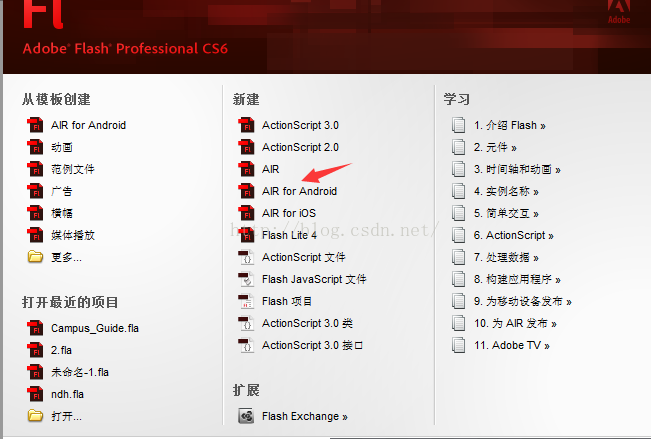
Task: Click the ActionScript 3.0 接口 icon
Action: [x=246, y=345]
